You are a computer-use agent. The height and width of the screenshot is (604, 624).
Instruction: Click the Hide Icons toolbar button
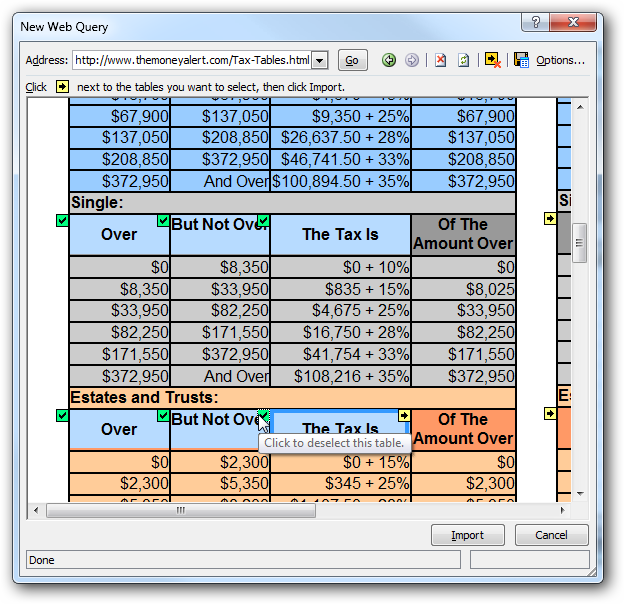click(x=493, y=60)
